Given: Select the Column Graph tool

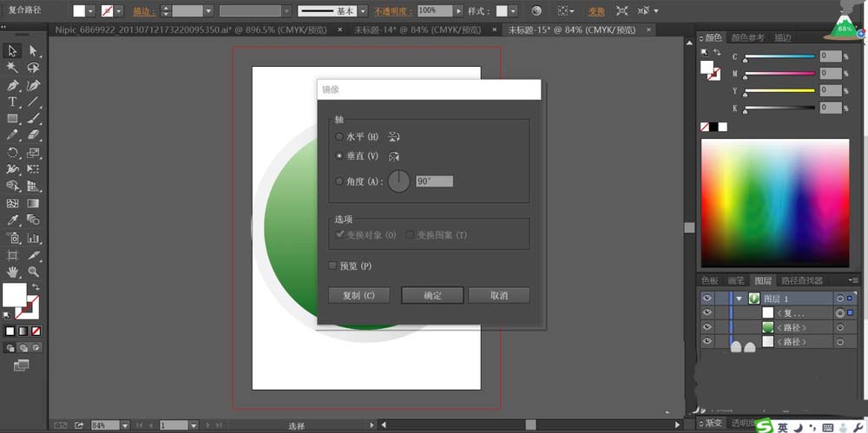Looking at the screenshot, I should (x=33, y=238).
